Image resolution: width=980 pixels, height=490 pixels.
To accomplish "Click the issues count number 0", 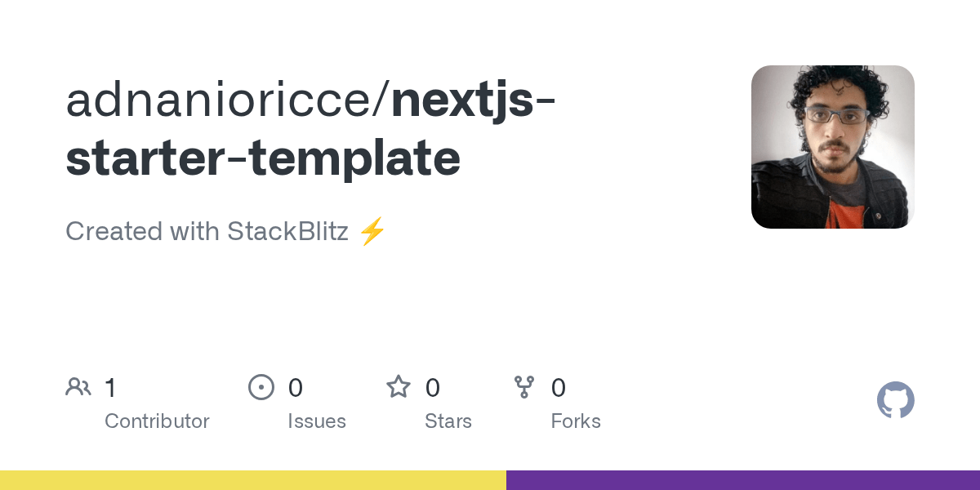I will coord(296,388).
